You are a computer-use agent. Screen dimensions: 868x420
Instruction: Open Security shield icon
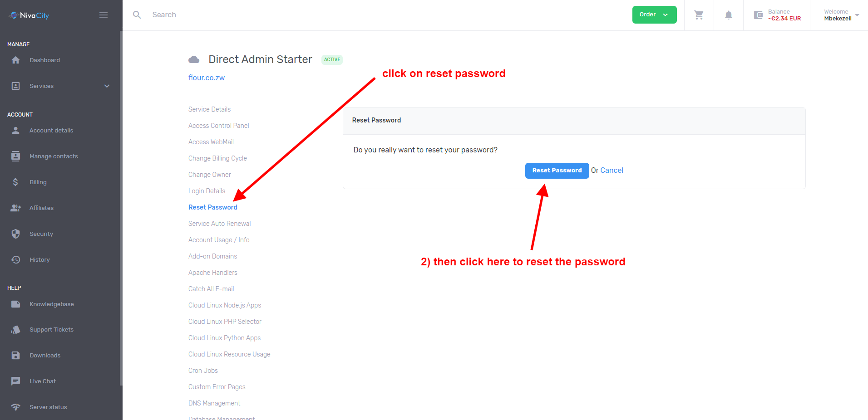[x=16, y=234]
